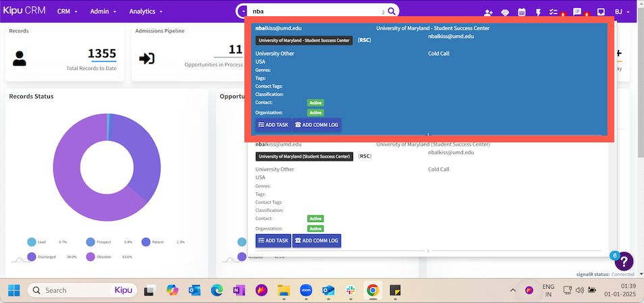Open the Analytics dropdown menu
Image resolution: width=644 pixels, height=303 pixels.
[x=146, y=11]
